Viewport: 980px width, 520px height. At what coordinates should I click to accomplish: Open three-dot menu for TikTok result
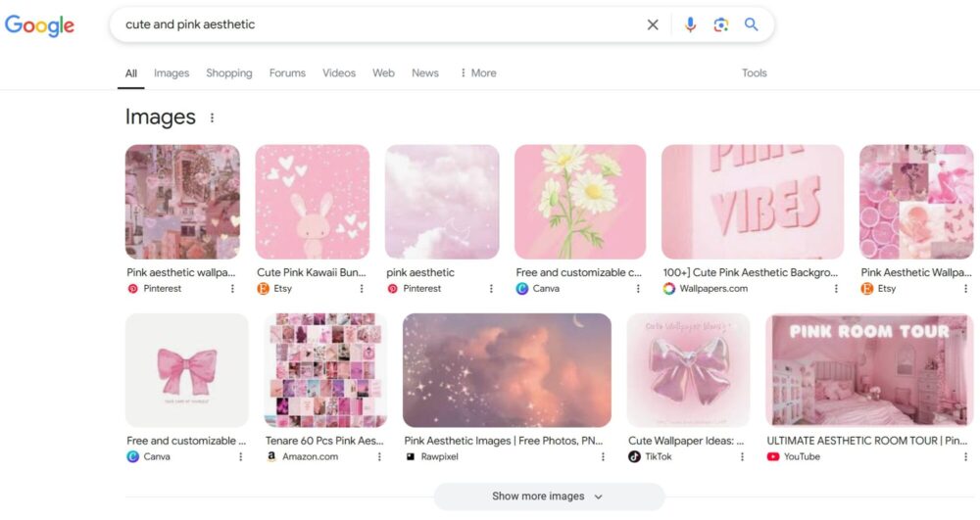pyautogui.click(x=742, y=457)
